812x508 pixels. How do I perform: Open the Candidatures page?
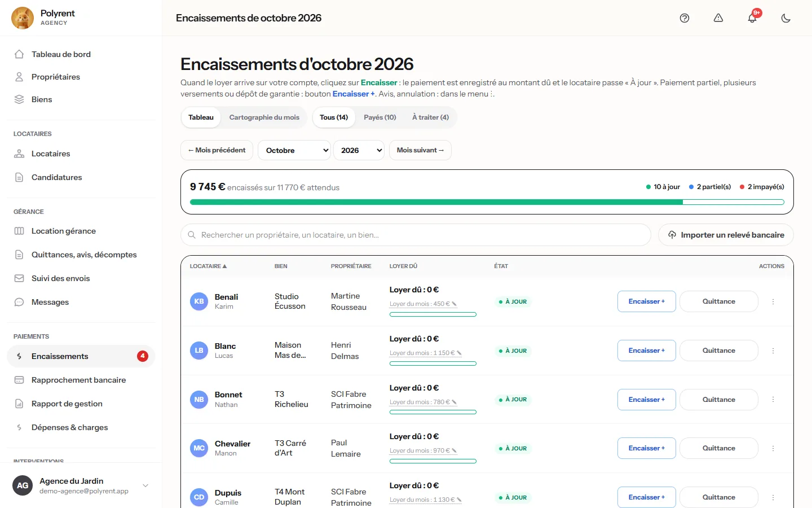81,177
